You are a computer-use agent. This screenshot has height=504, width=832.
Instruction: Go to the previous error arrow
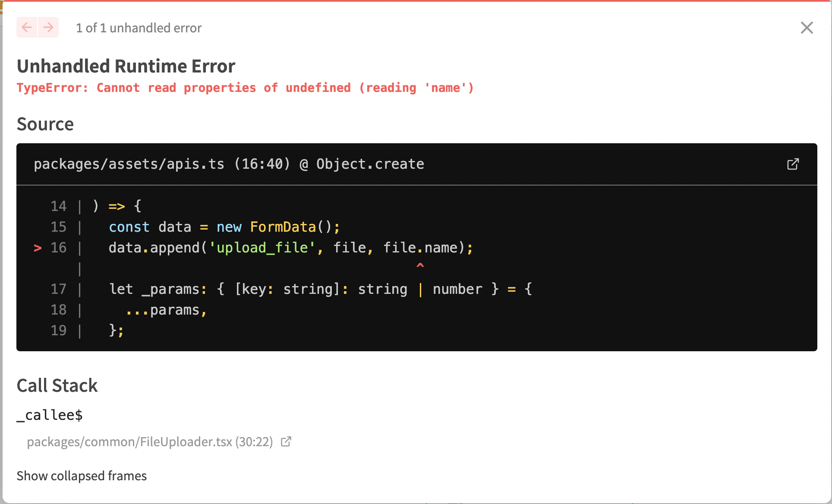pyautogui.click(x=27, y=28)
